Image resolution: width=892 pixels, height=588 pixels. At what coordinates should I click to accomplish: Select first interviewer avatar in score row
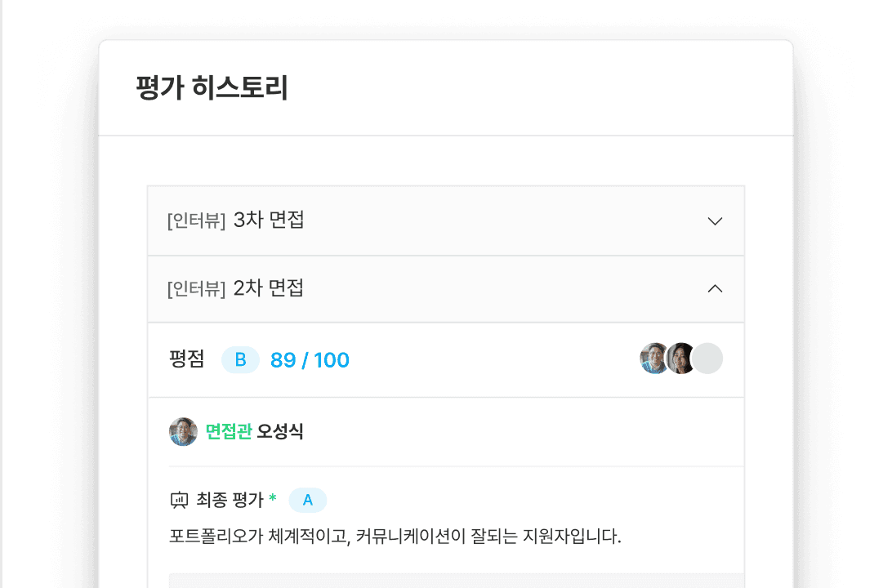tap(654, 359)
